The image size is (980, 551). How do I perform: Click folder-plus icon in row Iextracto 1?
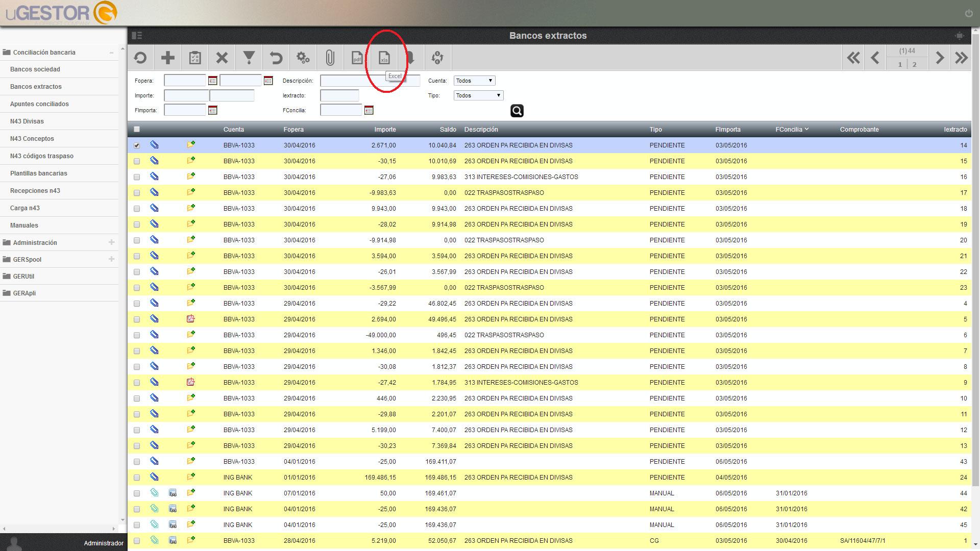point(191,540)
